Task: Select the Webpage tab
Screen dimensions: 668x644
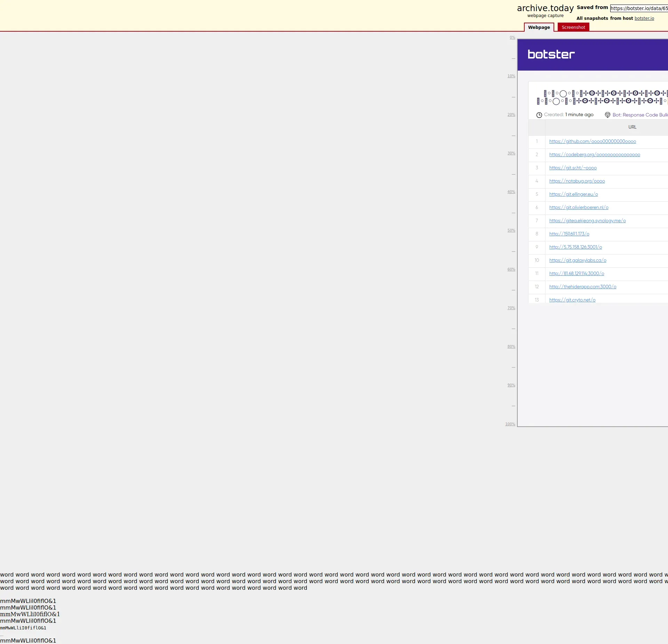Action: click(539, 27)
